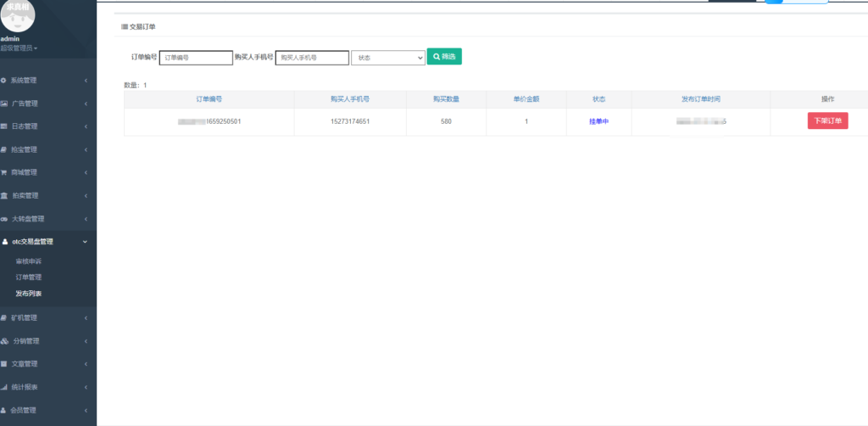Expand the 矿机管理 sidebar menu
Viewport: 868px width, 426px height.
(47, 318)
